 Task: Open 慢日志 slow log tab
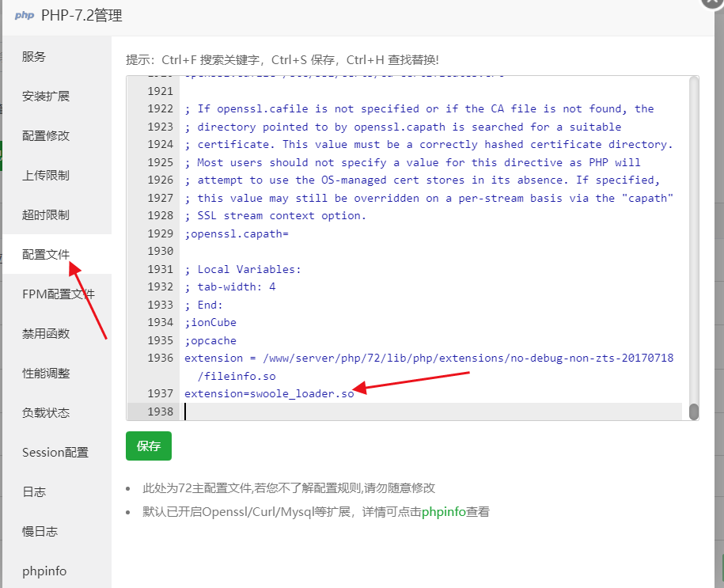(x=40, y=532)
